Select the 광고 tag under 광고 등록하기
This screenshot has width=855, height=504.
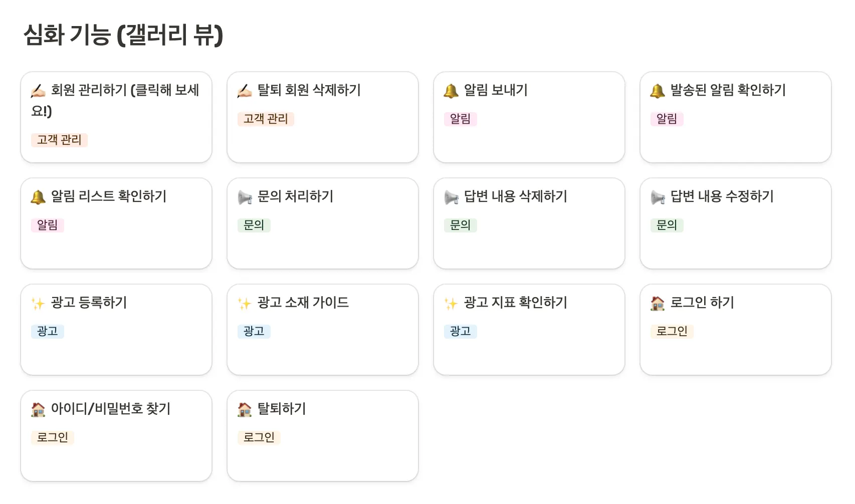(48, 331)
